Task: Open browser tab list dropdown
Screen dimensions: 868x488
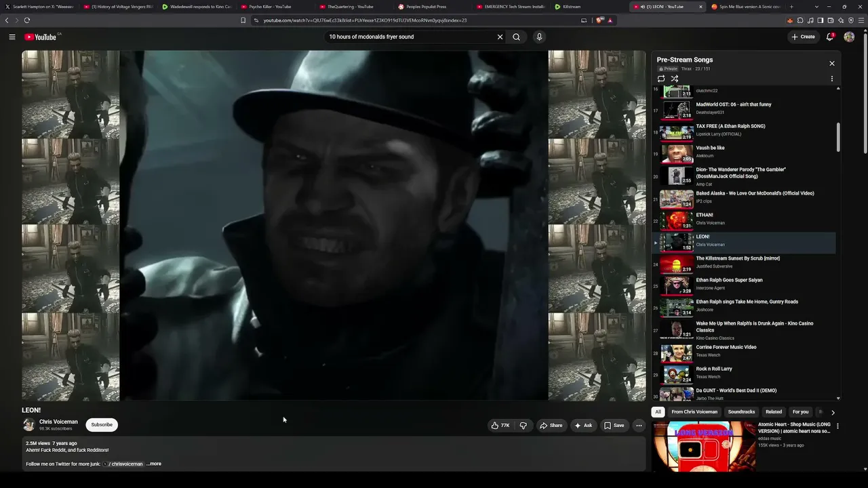Action: tap(816, 7)
